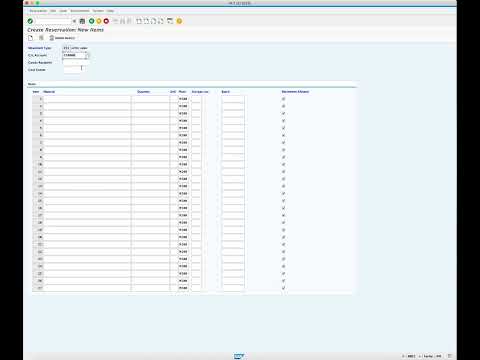Click the red Cancel icon
Image resolution: width=480 pixels, height=360 pixels.
coord(106,21)
